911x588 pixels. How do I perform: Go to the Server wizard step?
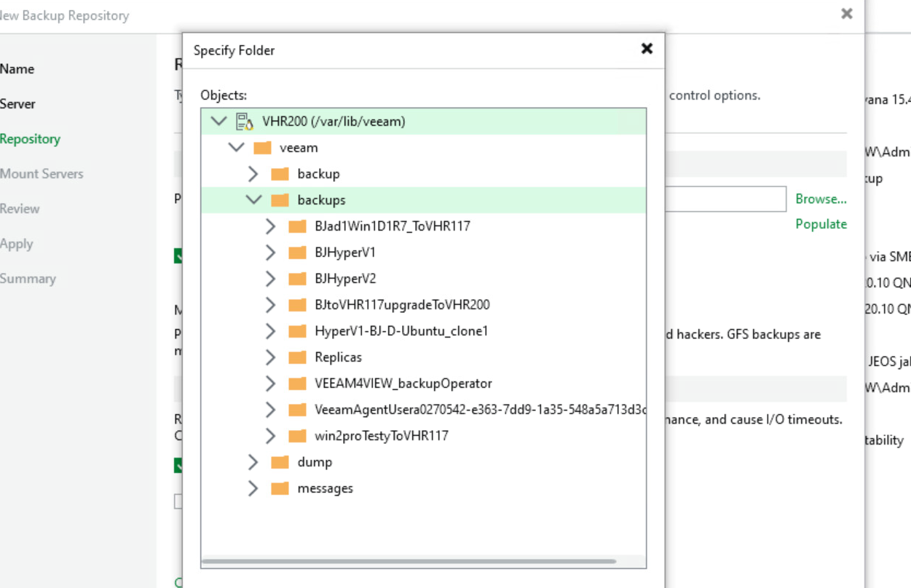18,104
